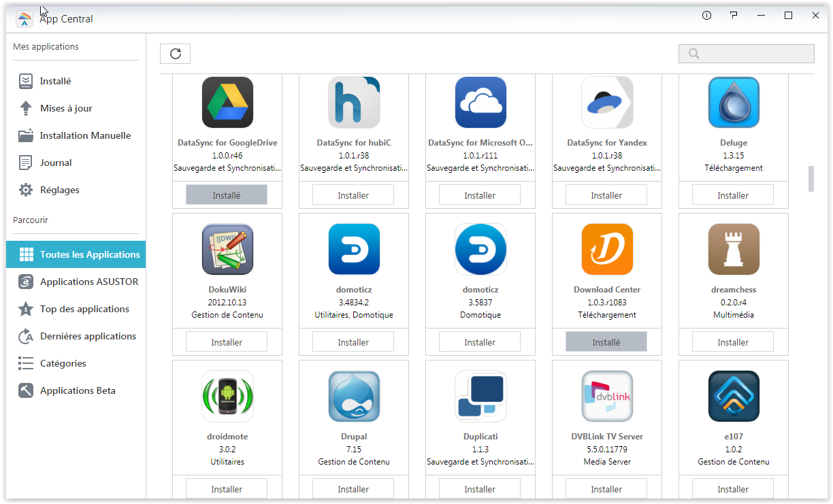
Task: Click dreamchess Multimédia category text
Action: (734, 315)
